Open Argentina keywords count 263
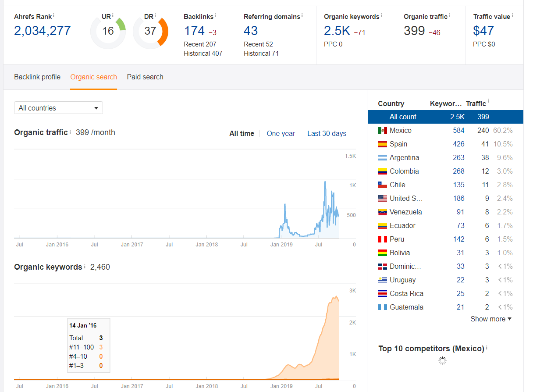Image resolution: width=533 pixels, height=392 pixels. pos(458,158)
